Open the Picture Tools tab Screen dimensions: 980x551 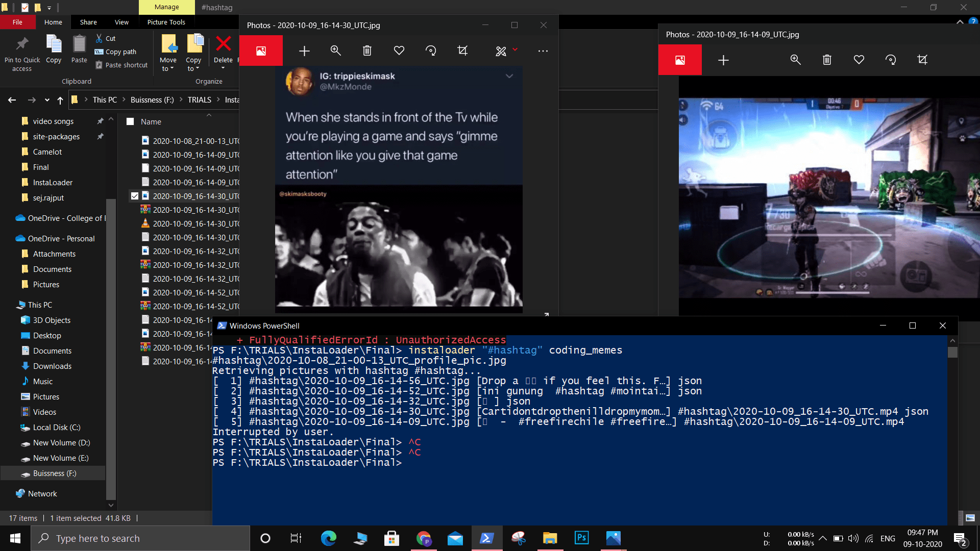pyautogui.click(x=166, y=22)
